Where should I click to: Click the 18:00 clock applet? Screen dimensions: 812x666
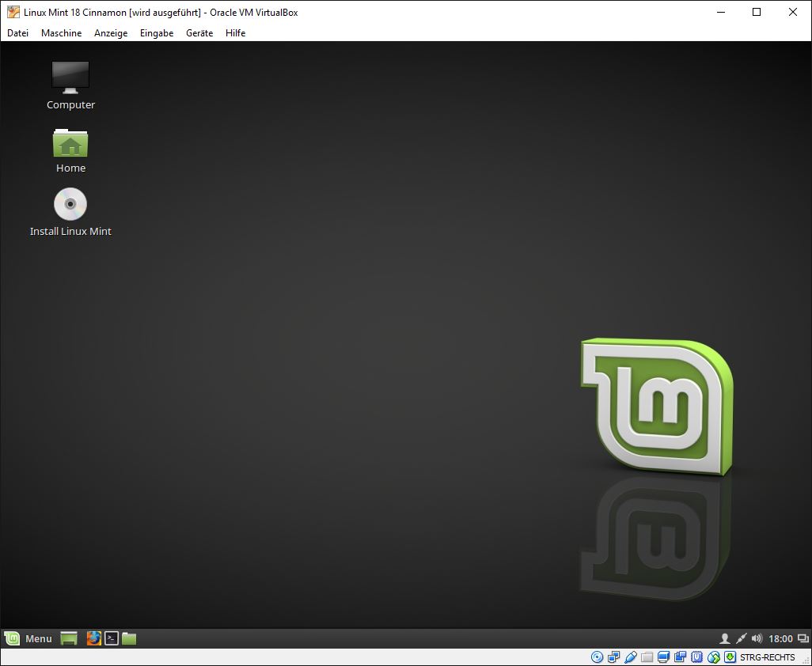780,638
